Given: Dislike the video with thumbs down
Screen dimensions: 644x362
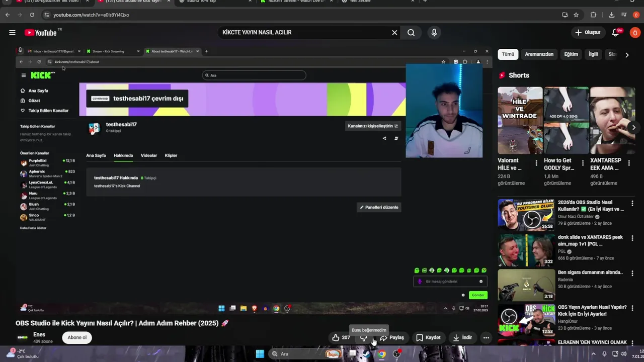Looking at the screenshot, I should [x=364, y=337].
